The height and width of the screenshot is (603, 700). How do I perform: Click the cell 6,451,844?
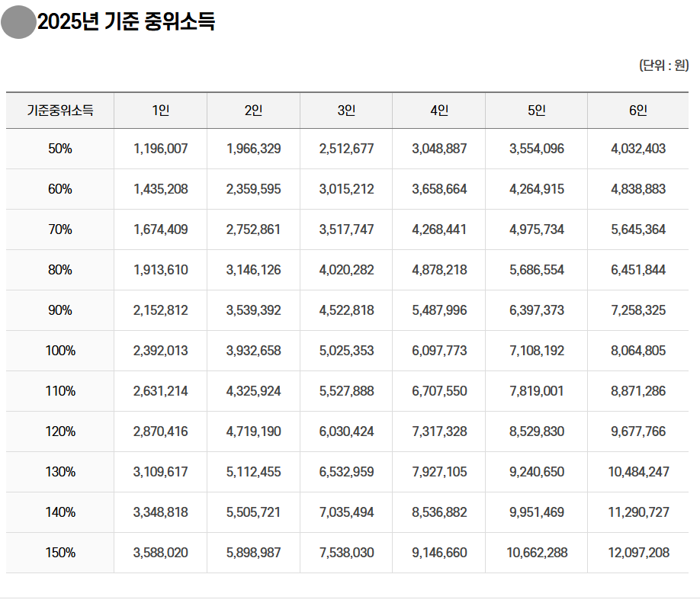[638, 270]
